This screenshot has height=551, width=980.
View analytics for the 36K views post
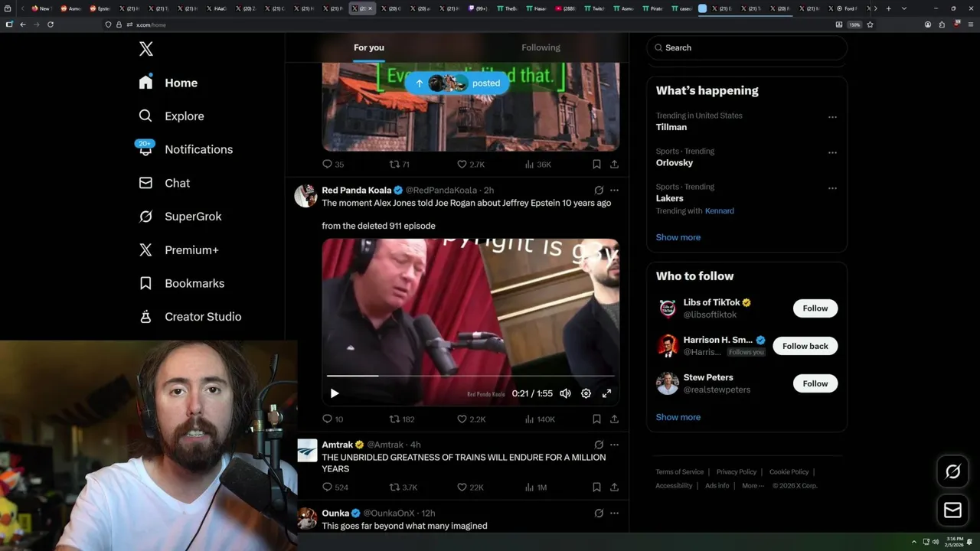click(x=537, y=164)
